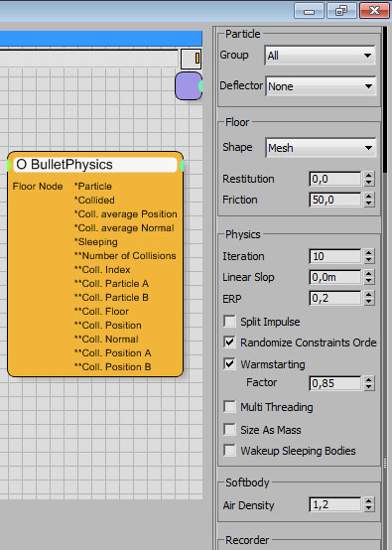Click the BulletPhysics node left connector
This screenshot has width=392, height=550.
coord(8,165)
